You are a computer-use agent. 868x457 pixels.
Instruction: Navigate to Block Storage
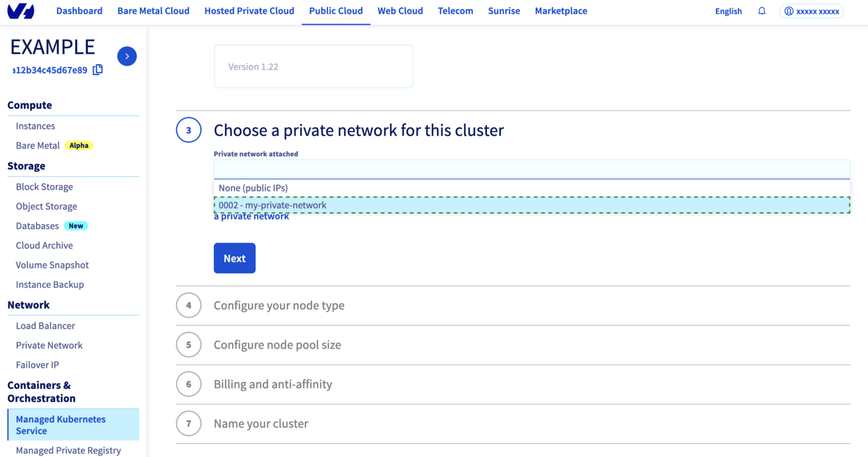pyautogui.click(x=44, y=187)
